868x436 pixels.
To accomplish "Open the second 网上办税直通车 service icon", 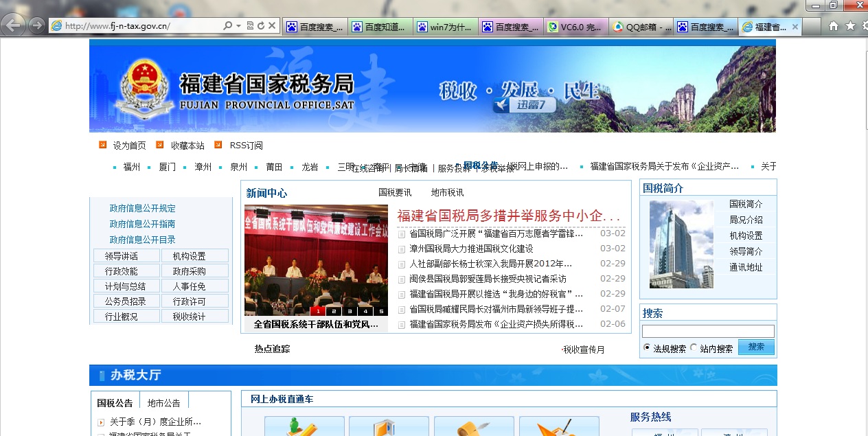I will point(389,426).
